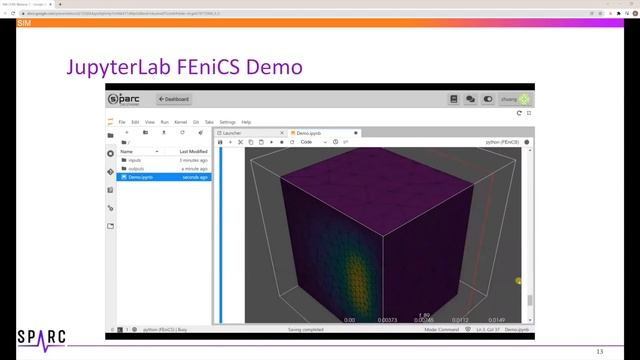Open the Git menu
640x360 pixels.
tap(196, 122)
